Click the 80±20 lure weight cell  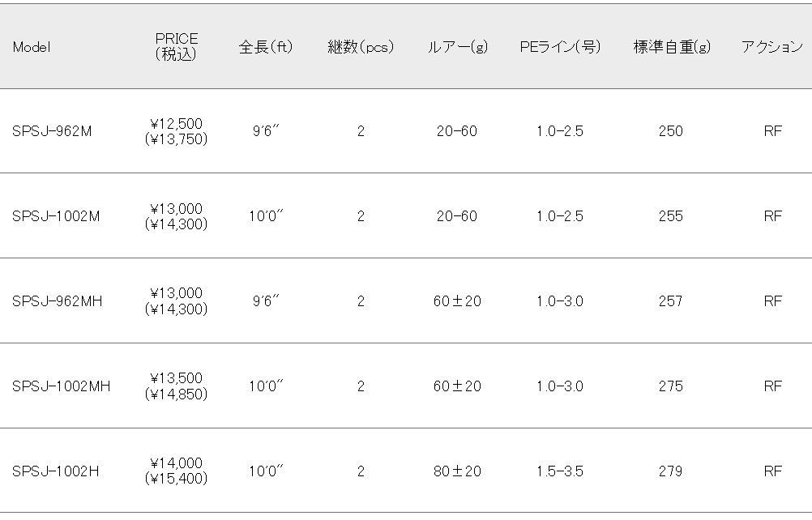click(457, 471)
